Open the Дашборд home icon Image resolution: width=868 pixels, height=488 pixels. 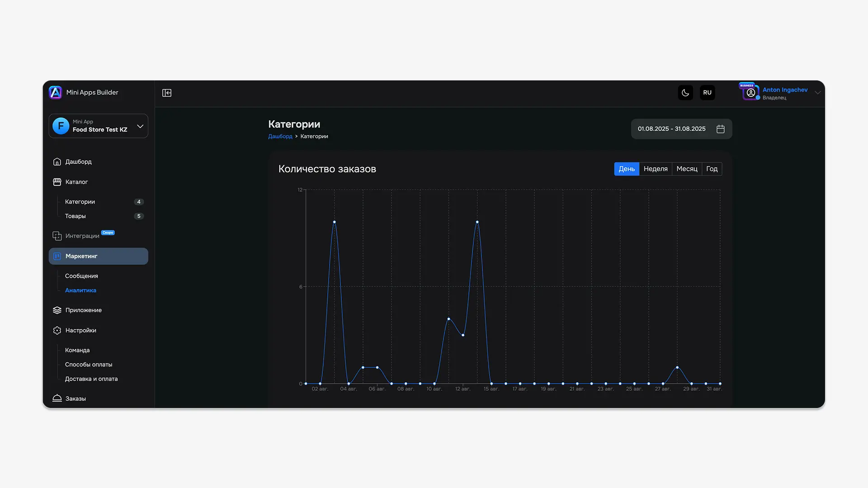tap(57, 162)
